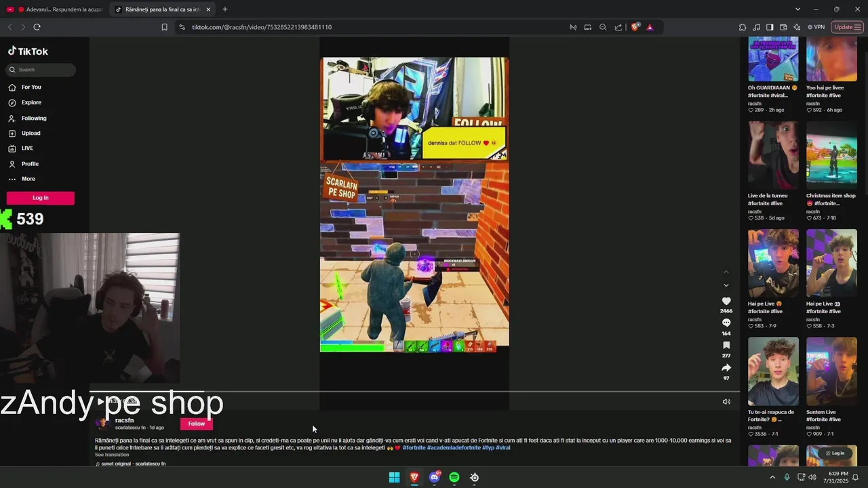Screen dimensions: 868x488
Task: Go to the Following feed
Action: (28, 119)
